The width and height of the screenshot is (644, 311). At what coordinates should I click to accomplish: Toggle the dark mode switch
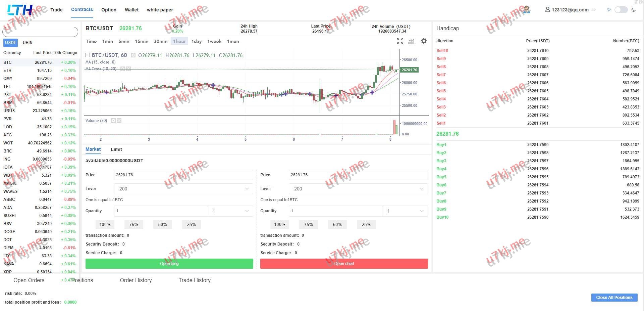click(621, 10)
